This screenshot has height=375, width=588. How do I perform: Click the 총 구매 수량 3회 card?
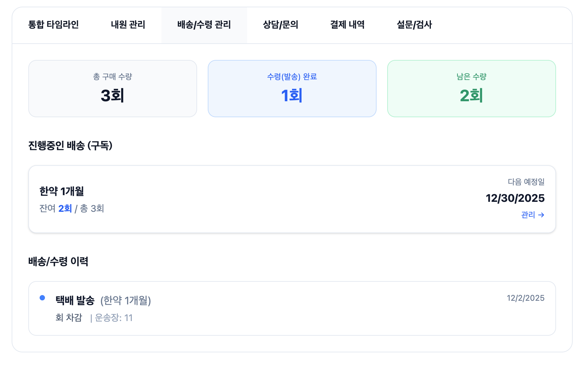[x=113, y=89]
